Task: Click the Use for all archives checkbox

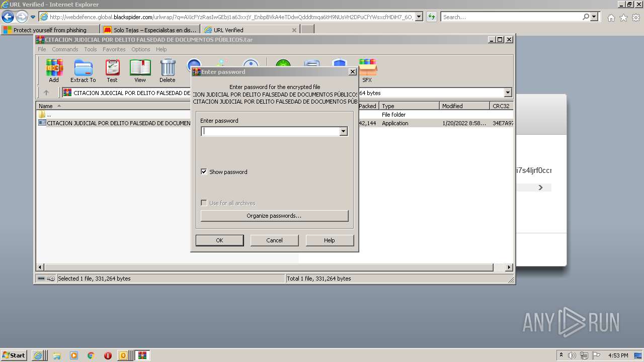Action: pyautogui.click(x=204, y=203)
